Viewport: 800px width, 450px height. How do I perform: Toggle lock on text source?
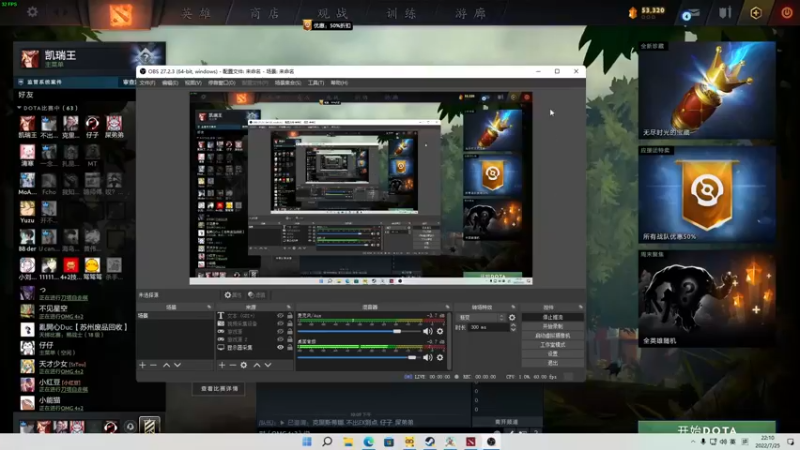pyautogui.click(x=290, y=316)
